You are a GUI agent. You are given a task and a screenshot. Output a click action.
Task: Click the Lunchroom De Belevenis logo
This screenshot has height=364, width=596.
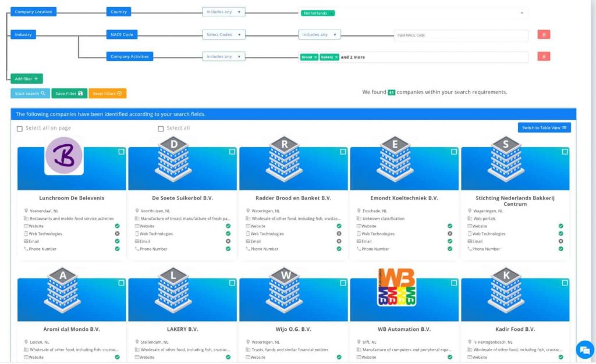(64, 156)
